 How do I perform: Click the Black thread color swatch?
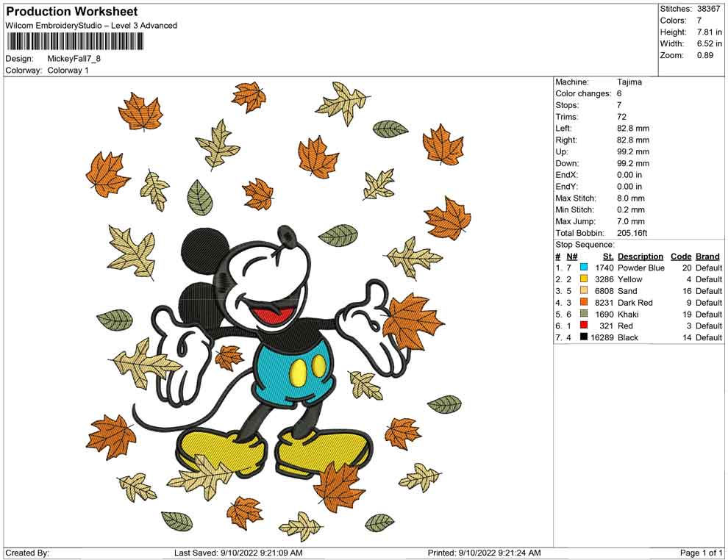point(584,337)
